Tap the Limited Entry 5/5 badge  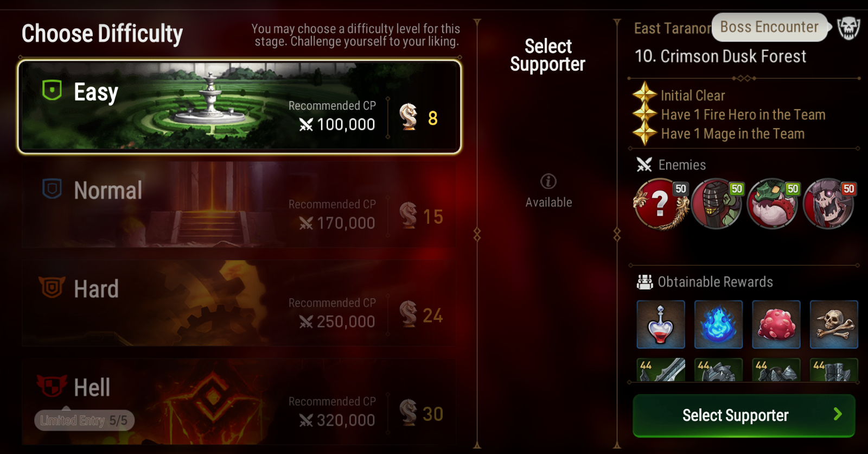(x=84, y=420)
